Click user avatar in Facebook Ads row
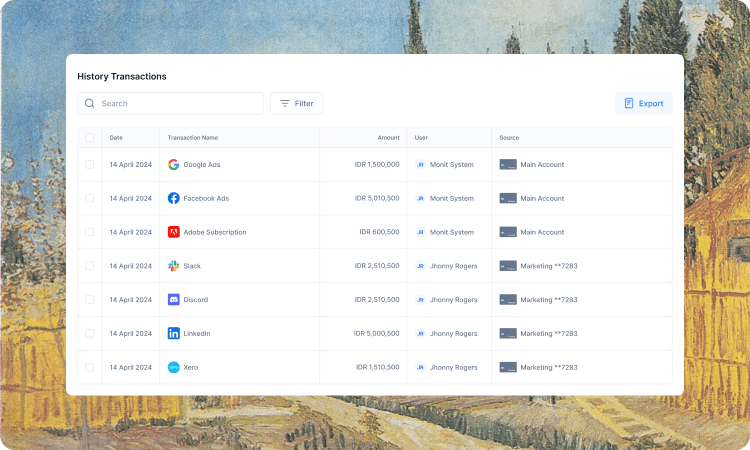This screenshot has width=750, height=450. click(x=420, y=198)
